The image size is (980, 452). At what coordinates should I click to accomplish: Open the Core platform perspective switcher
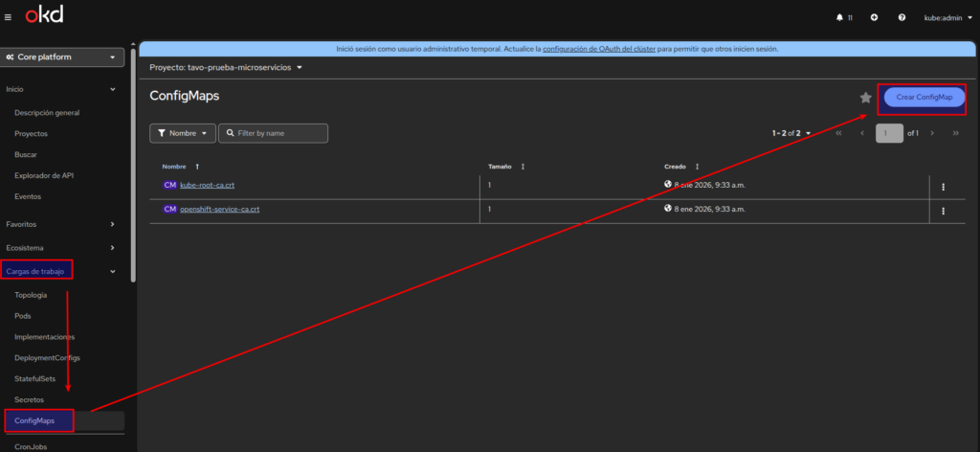point(63,57)
